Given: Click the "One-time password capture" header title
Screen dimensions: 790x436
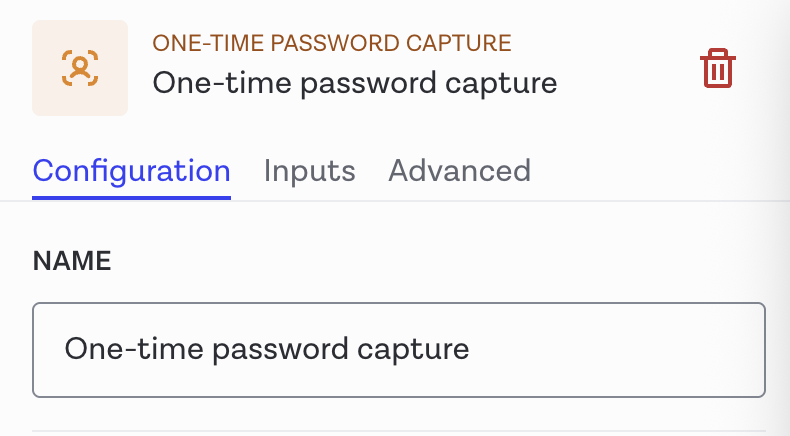Looking at the screenshot, I should [354, 83].
